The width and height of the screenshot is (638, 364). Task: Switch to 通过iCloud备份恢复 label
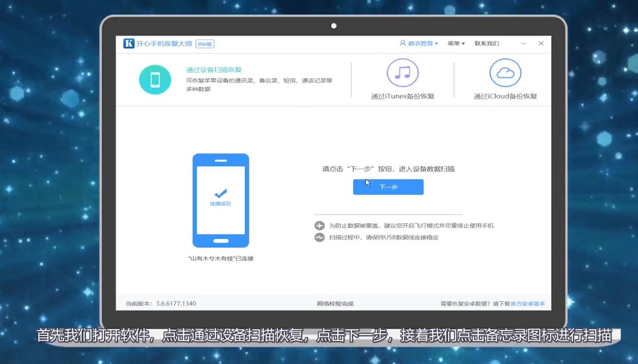pyautogui.click(x=505, y=97)
